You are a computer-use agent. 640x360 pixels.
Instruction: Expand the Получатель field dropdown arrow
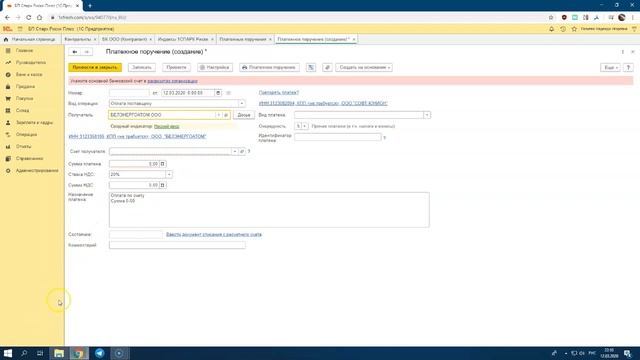point(218,115)
